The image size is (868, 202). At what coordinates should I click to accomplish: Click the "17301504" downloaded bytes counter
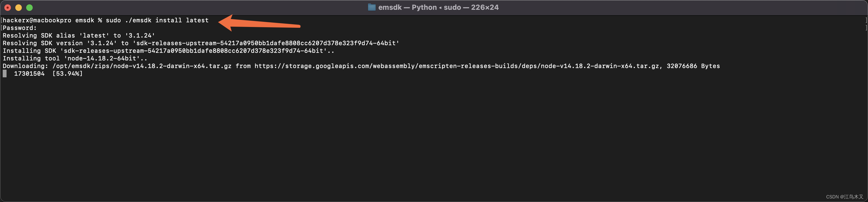tap(30, 74)
